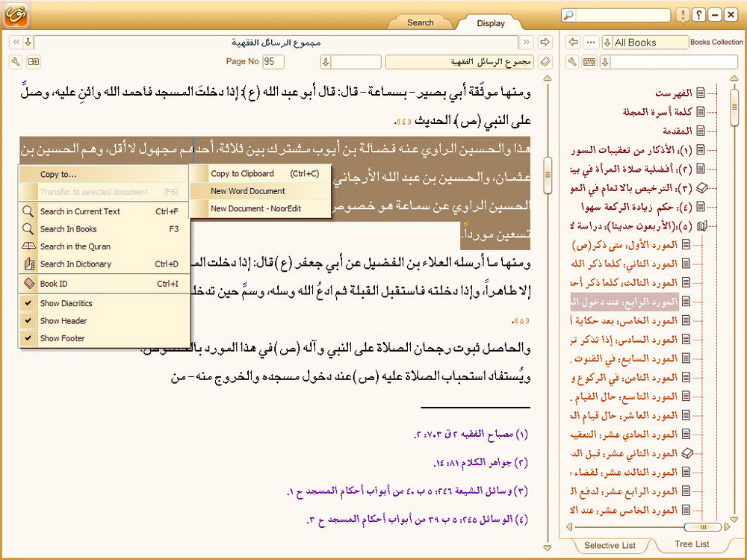Screen dimensions: 747x560
Task: Open dropdown arrow in books panel search field
Action: 605,62
